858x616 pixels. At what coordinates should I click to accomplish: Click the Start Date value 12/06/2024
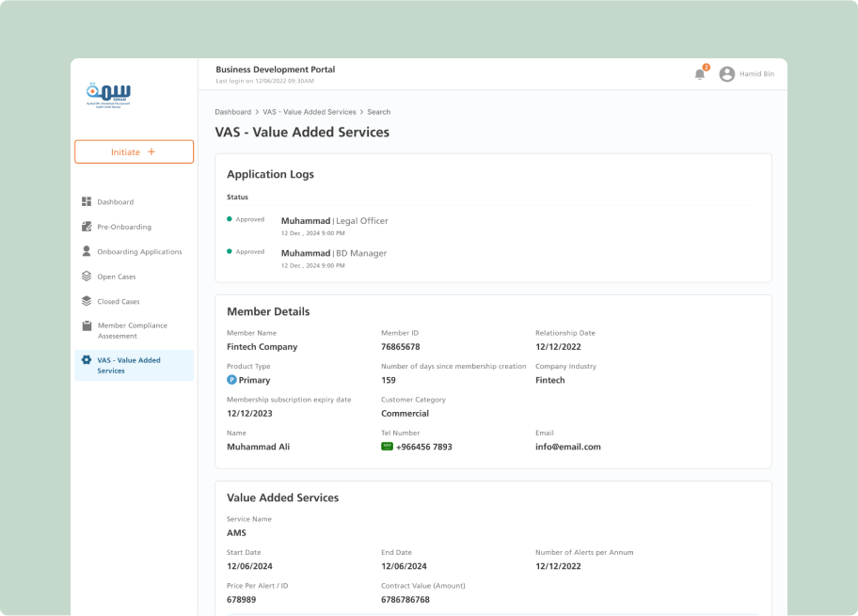click(249, 566)
